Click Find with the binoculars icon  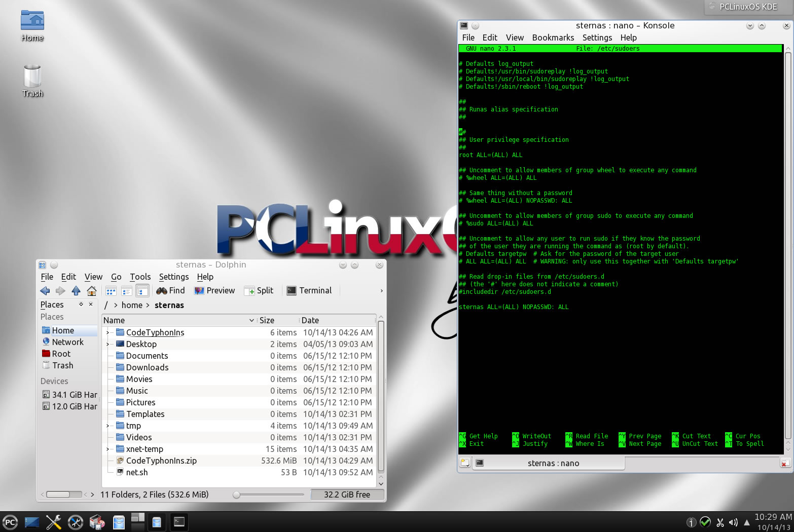tap(171, 291)
